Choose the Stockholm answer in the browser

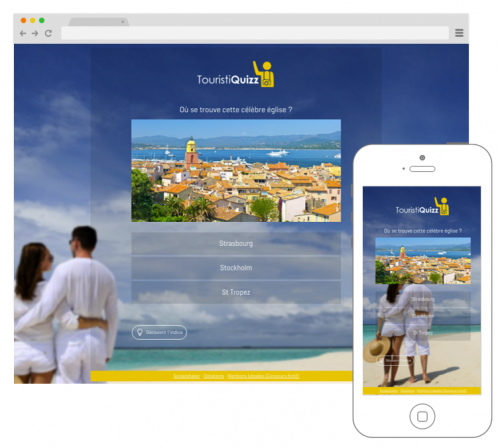coord(236,268)
